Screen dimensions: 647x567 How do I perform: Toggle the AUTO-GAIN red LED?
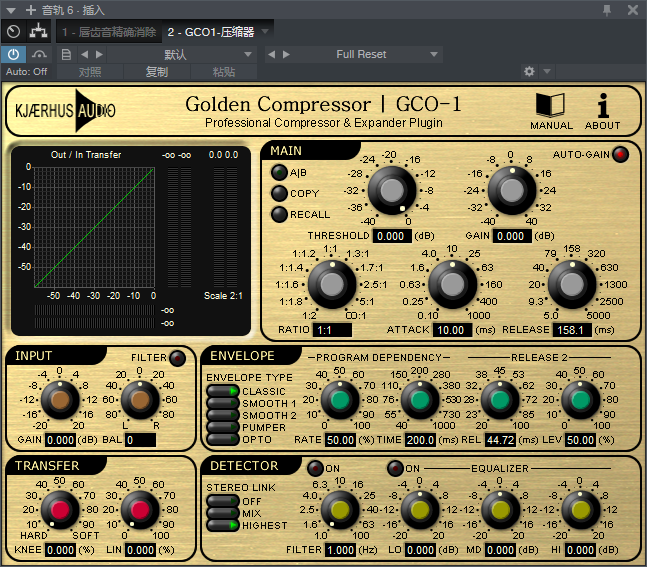tap(620, 154)
